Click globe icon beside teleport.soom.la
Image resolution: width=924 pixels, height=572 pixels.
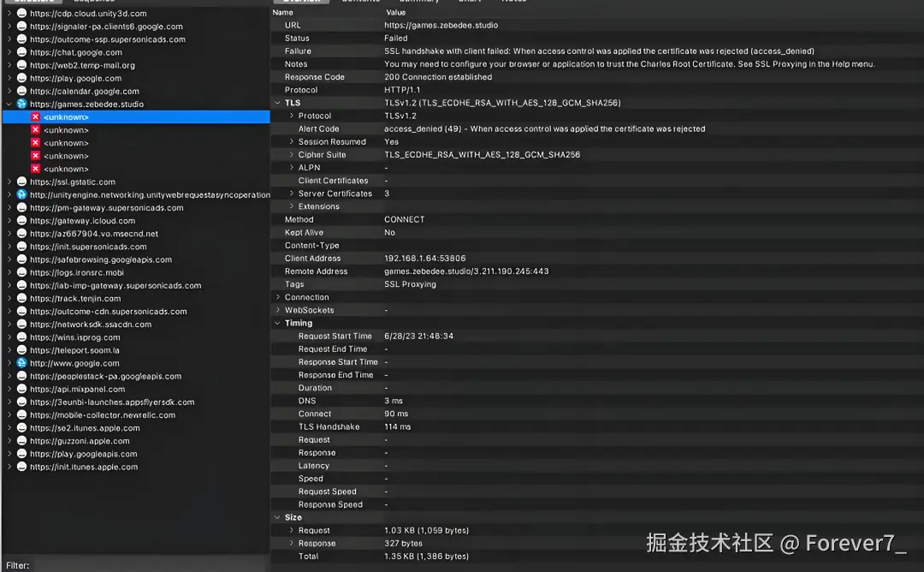pyautogui.click(x=21, y=350)
